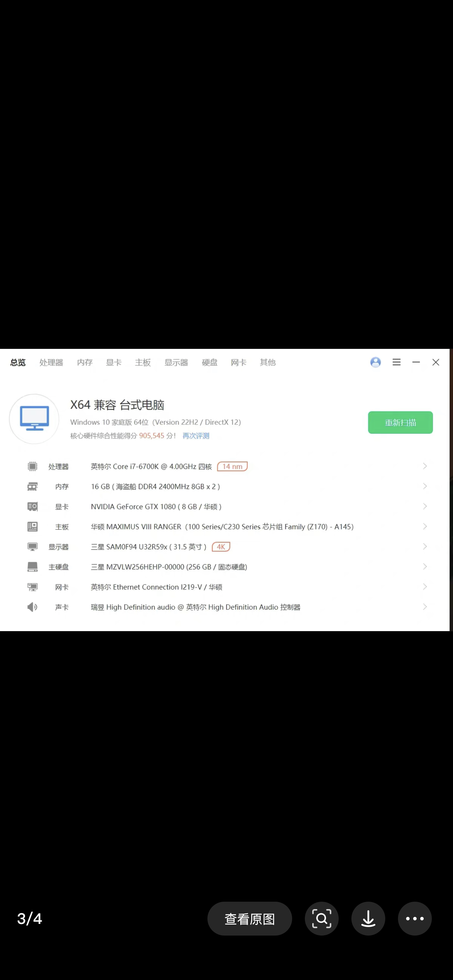
Task: Click the green 重新扫描 button
Action: [400, 422]
